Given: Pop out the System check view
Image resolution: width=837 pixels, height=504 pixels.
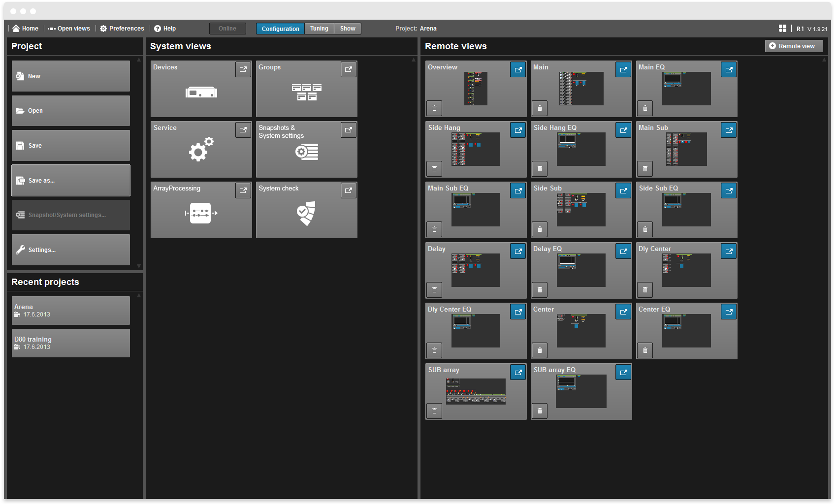Looking at the screenshot, I should (349, 190).
